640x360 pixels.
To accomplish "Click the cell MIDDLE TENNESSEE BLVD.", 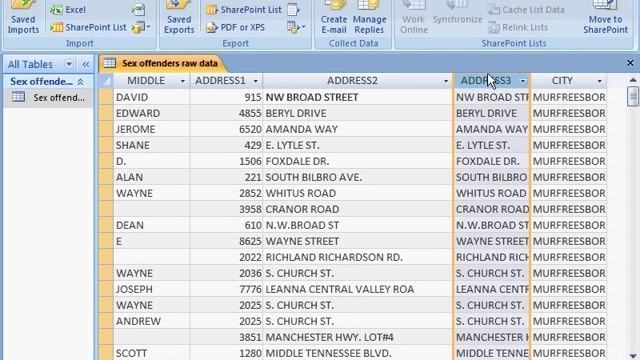I will click(x=358, y=353).
